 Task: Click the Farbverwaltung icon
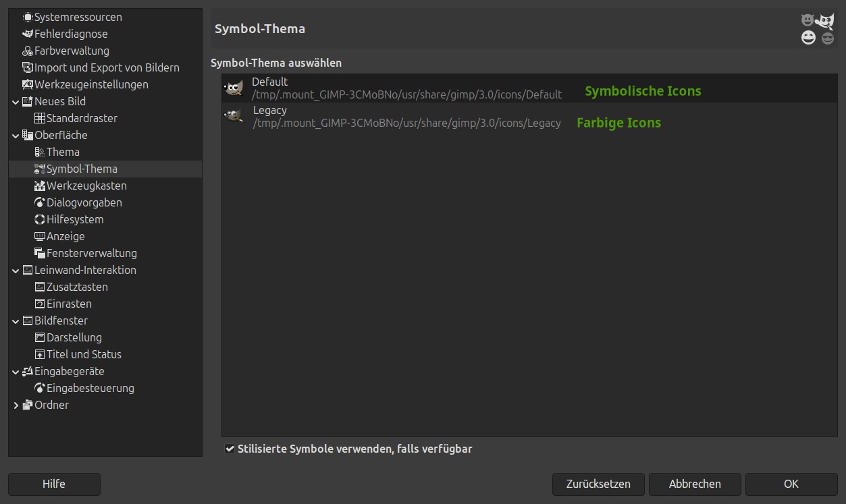(28, 51)
